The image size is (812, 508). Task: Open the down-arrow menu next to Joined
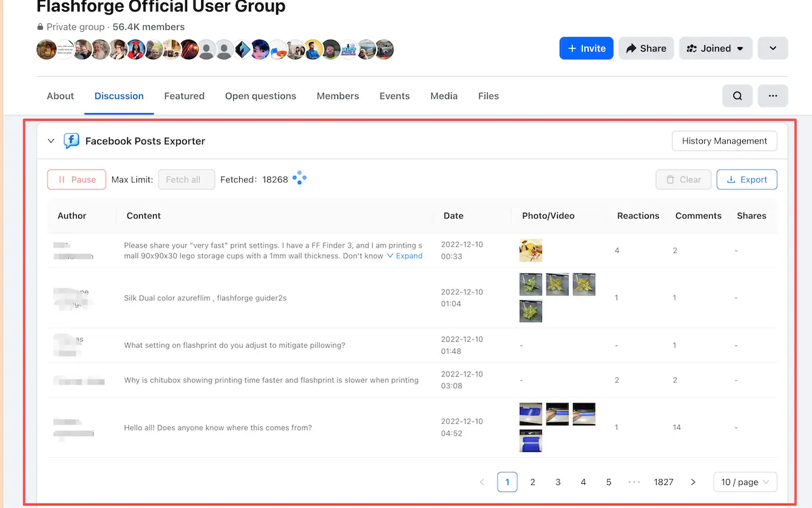pyautogui.click(x=773, y=48)
